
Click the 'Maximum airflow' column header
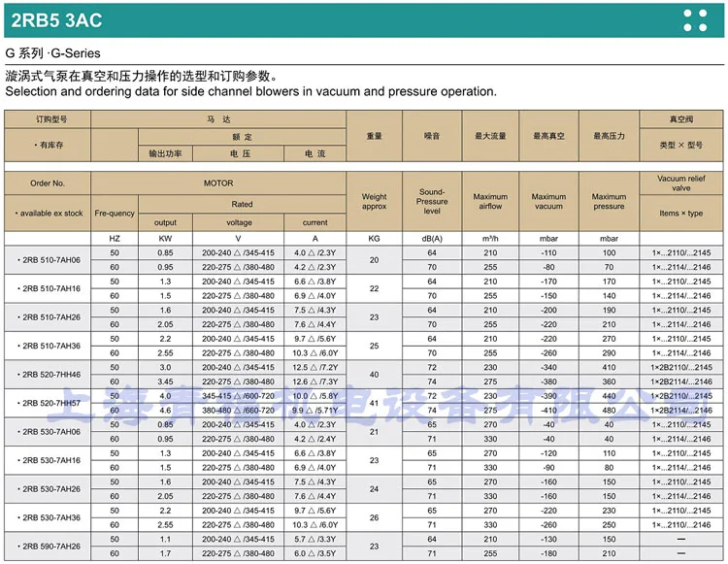[x=490, y=202]
